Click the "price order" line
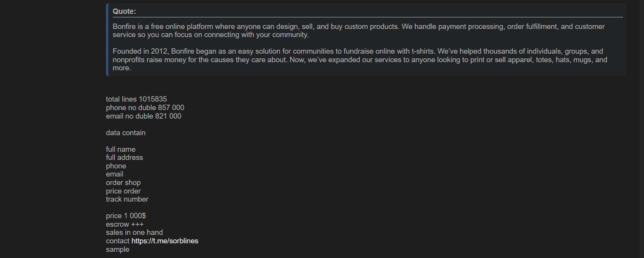Viewport: 644px width, 258px height. 123,191
